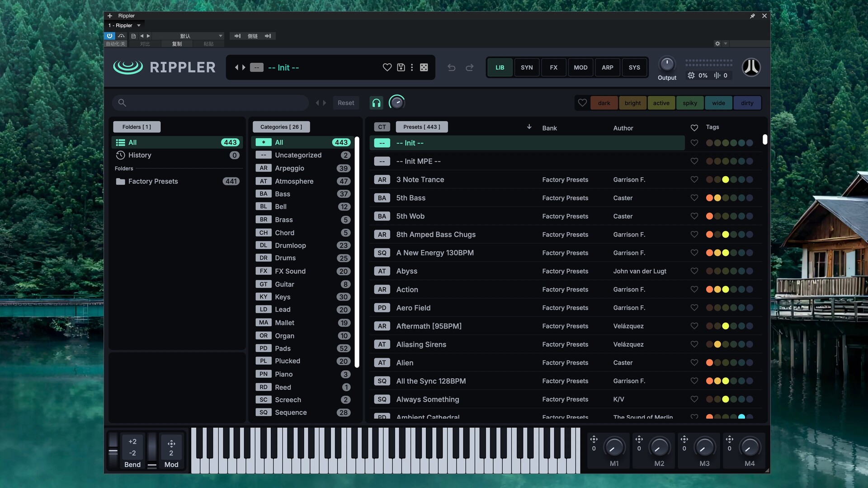
Task: Click the search magnifier icon
Action: [x=122, y=103]
